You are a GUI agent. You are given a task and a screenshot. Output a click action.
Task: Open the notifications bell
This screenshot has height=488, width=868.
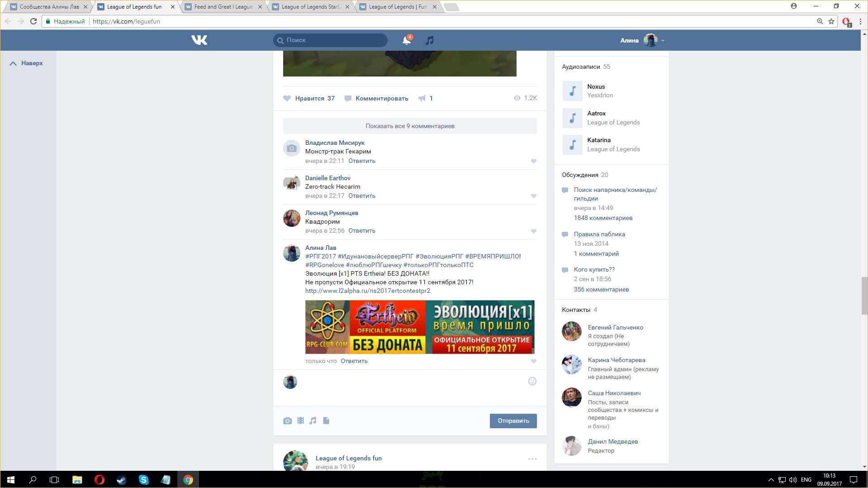407,40
